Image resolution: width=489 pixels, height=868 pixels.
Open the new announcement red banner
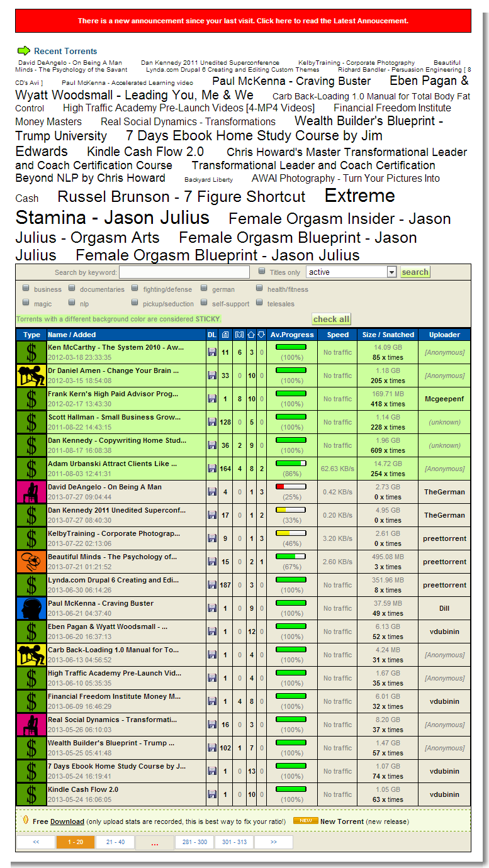point(243,21)
